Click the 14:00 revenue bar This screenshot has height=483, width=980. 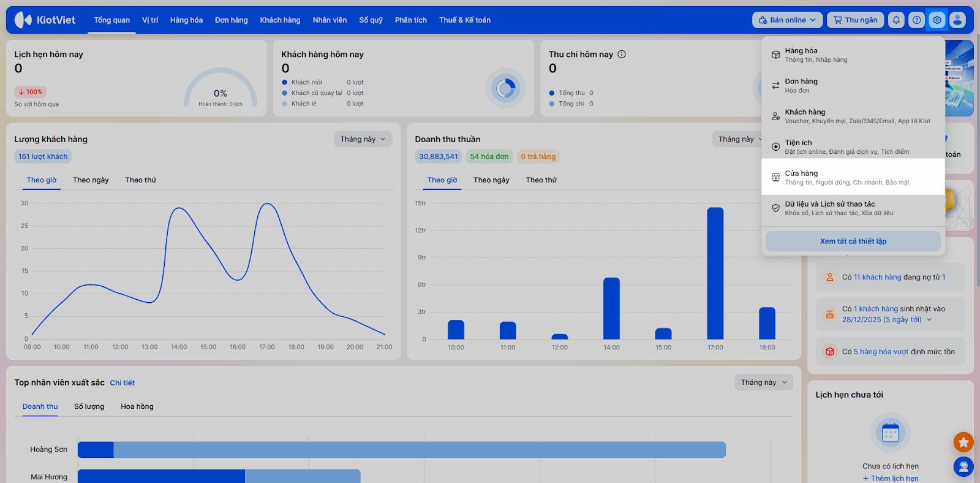click(611, 308)
